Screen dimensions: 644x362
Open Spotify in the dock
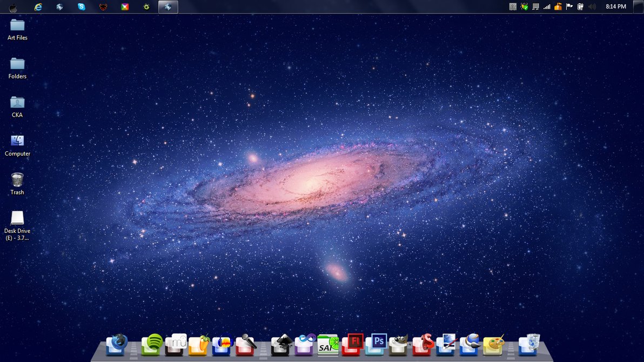coord(152,344)
